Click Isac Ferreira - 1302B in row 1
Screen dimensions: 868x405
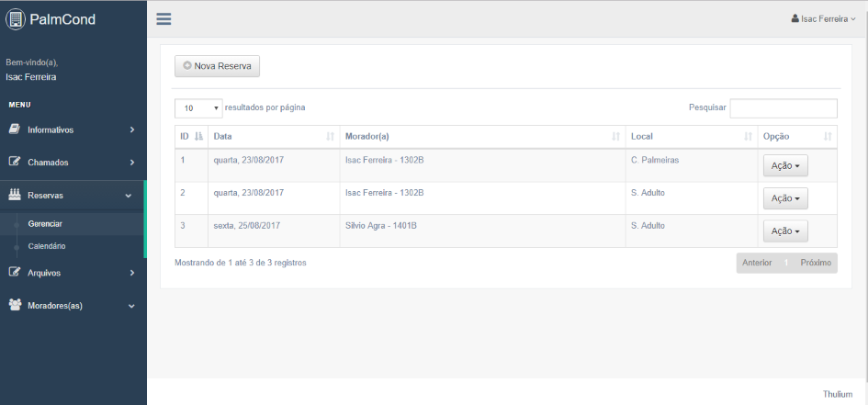click(384, 161)
